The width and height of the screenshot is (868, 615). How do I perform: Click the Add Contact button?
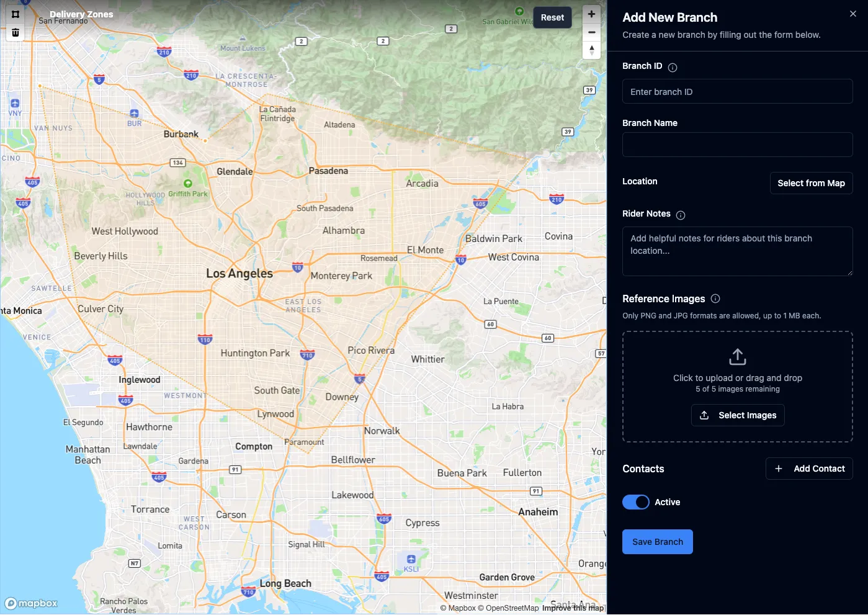pos(809,469)
